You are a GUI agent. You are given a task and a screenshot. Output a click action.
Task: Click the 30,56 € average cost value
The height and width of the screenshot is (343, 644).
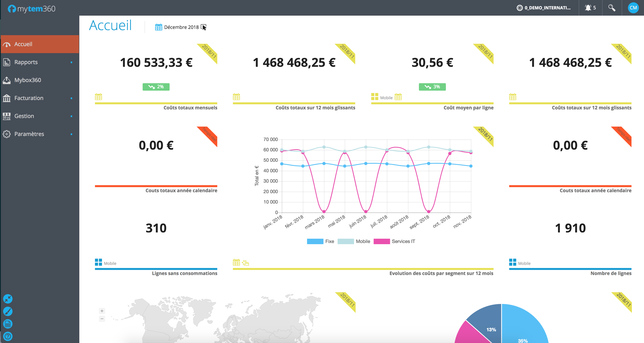[432, 63]
